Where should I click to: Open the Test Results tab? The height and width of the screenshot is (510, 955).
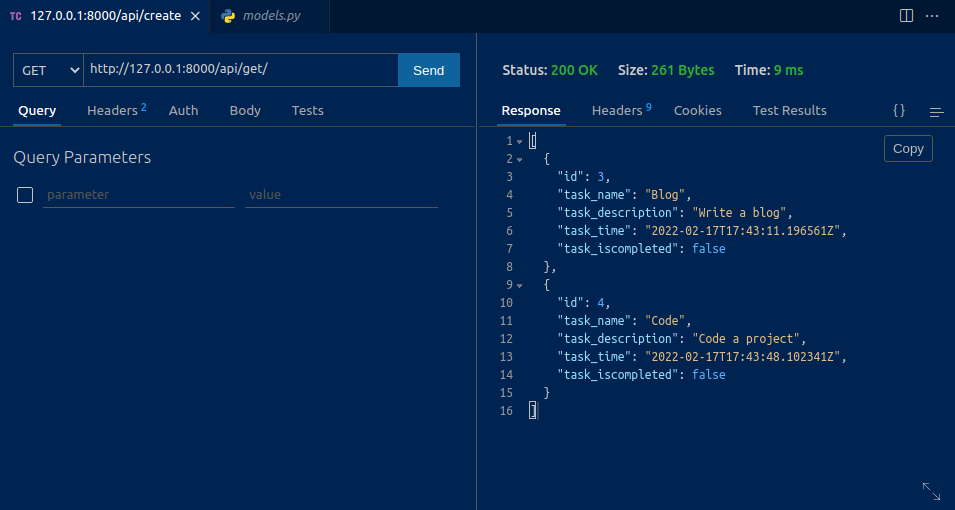click(x=789, y=111)
